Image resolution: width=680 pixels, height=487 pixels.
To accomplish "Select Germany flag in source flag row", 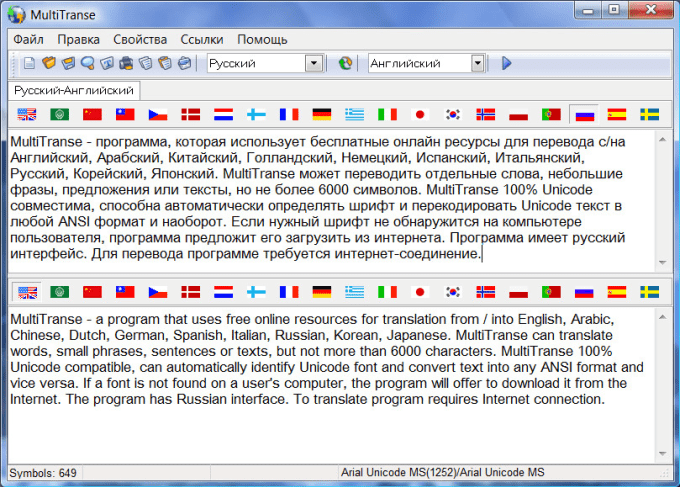I will [322, 114].
